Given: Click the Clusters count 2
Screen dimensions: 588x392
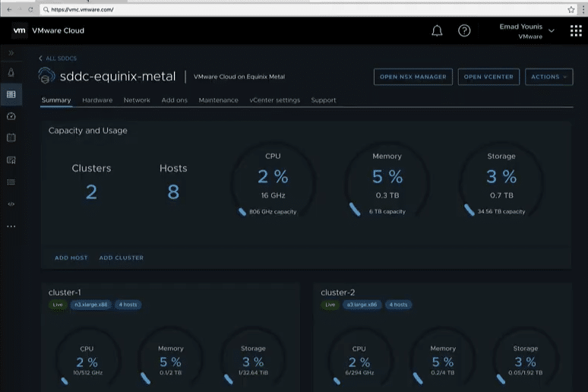Looking at the screenshot, I should pos(91,192).
